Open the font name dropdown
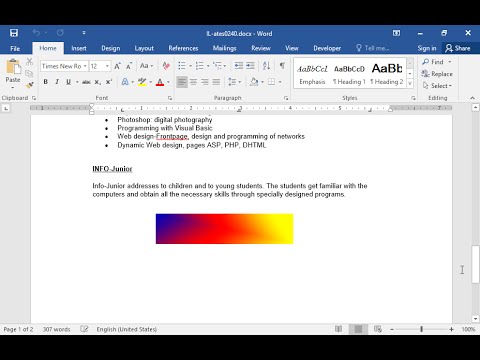 point(85,66)
